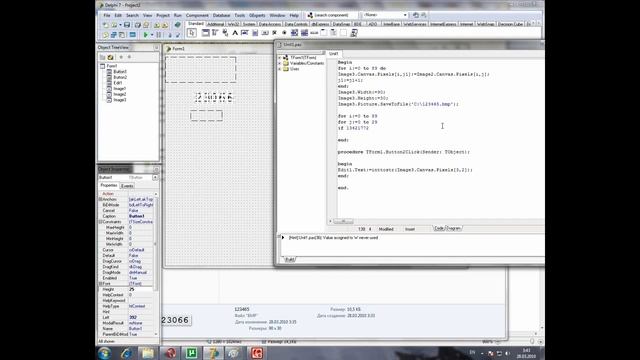Screen dimensions: 640x360
Task: Switch to the Additional palette tab
Action: tap(215, 24)
